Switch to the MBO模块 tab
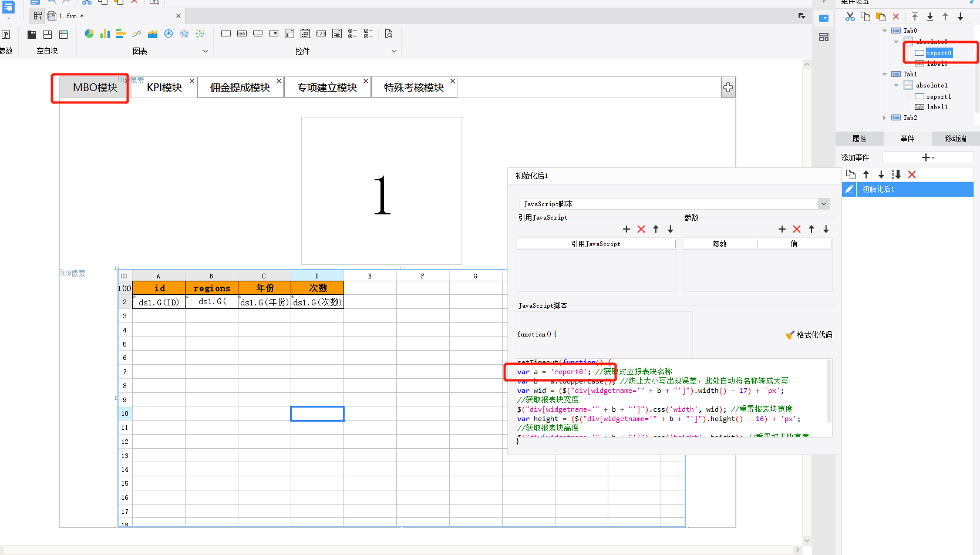Image resolution: width=980 pixels, height=555 pixels. (x=95, y=88)
